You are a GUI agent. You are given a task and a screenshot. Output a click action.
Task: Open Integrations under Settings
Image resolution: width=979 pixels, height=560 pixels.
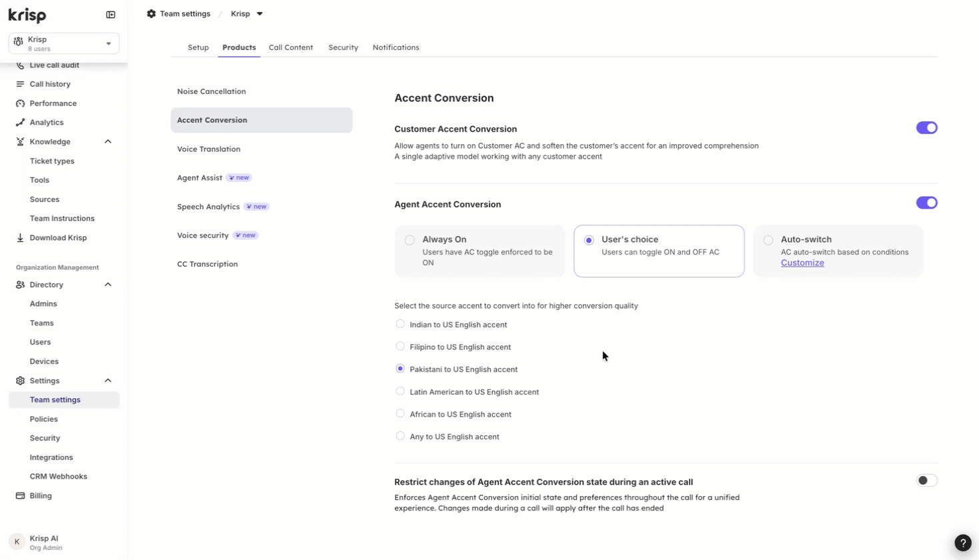coord(51,457)
